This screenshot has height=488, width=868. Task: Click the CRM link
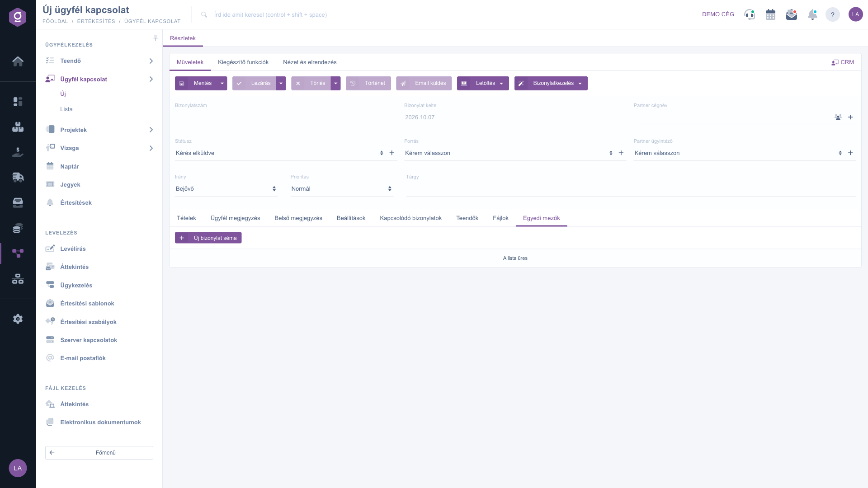point(843,62)
